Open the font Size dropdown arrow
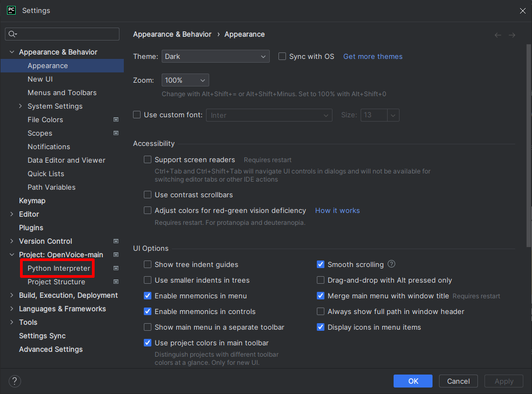 [393, 115]
